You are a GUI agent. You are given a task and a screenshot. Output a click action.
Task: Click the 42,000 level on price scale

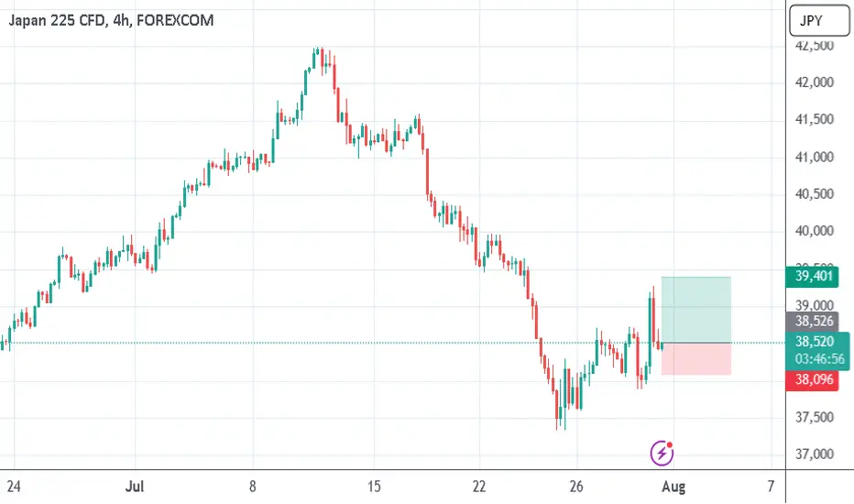click(x=815, y=82)
